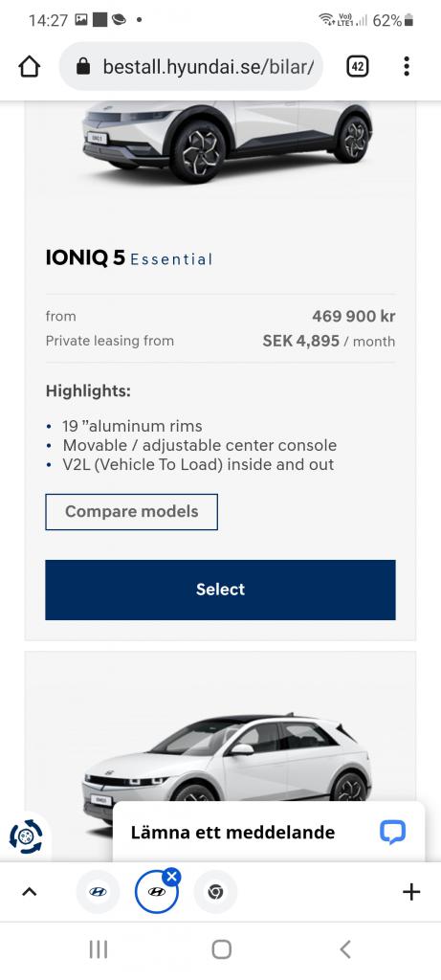441x980 pixels.
Task: Switch to the Chrome tab icon
Action: pos(215,892)
